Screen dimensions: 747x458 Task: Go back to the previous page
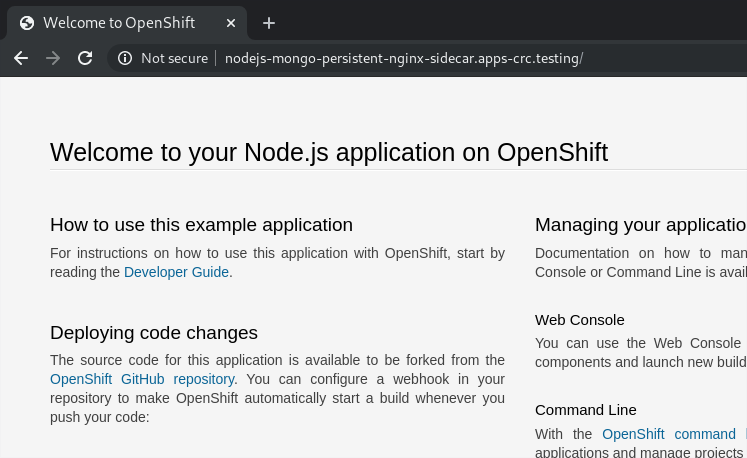pyautogui.click(x=21, y=58)
